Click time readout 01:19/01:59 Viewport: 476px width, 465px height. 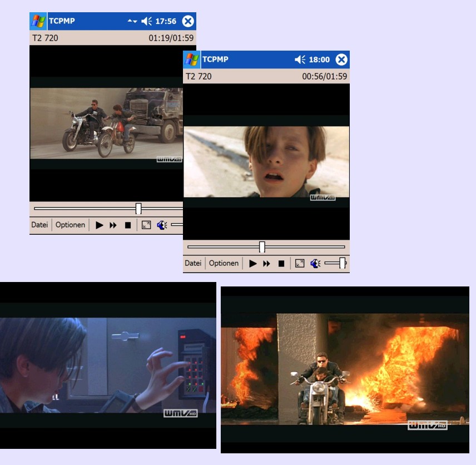pos(171,38)
